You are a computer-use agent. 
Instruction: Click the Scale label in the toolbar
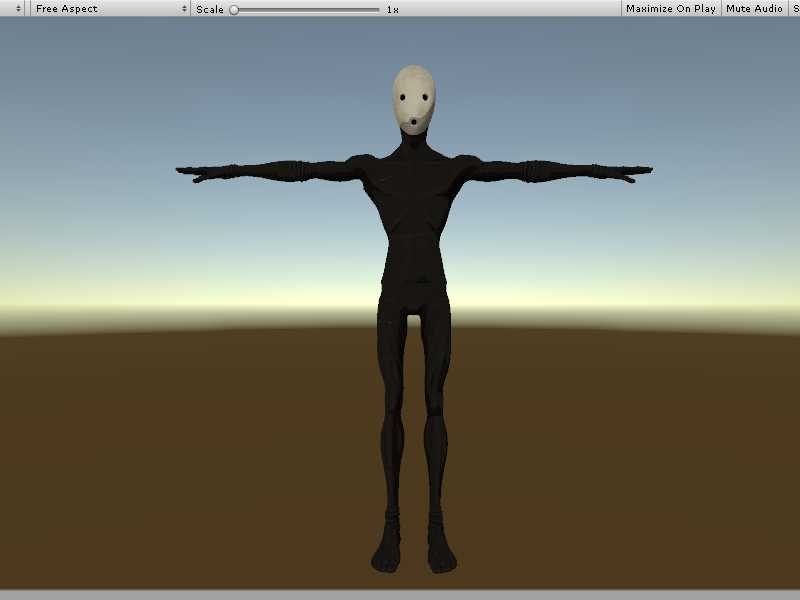(210, 9)
